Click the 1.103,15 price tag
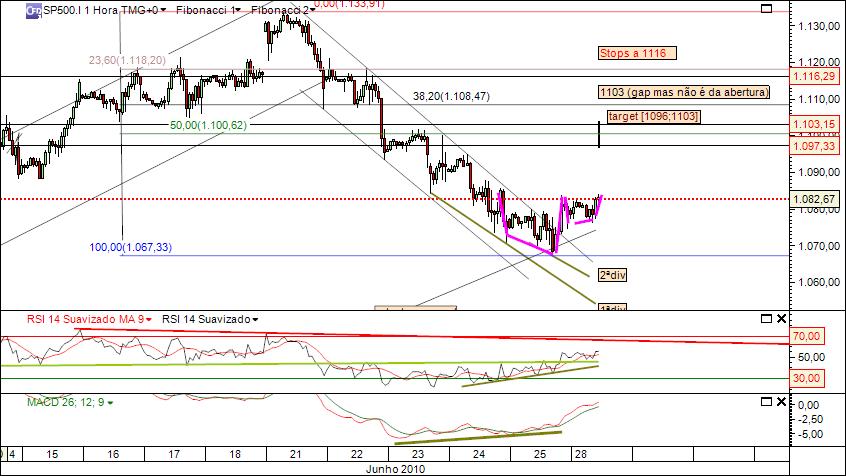This screenshot has width=846, height=476. click(814, 124)
